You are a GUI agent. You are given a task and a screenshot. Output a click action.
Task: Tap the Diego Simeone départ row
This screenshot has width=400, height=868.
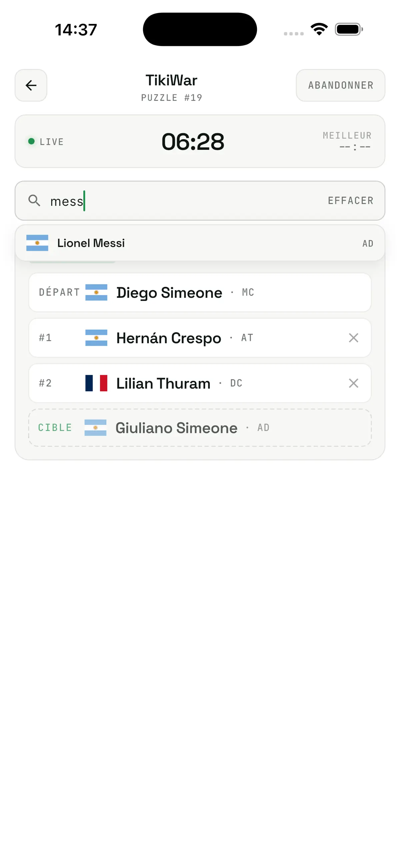(200, 292)
